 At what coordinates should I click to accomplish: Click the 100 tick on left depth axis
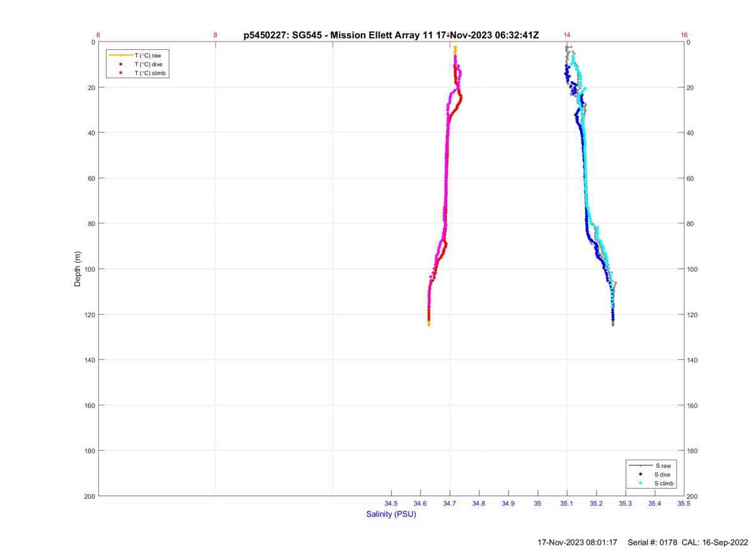click(89, 269)
